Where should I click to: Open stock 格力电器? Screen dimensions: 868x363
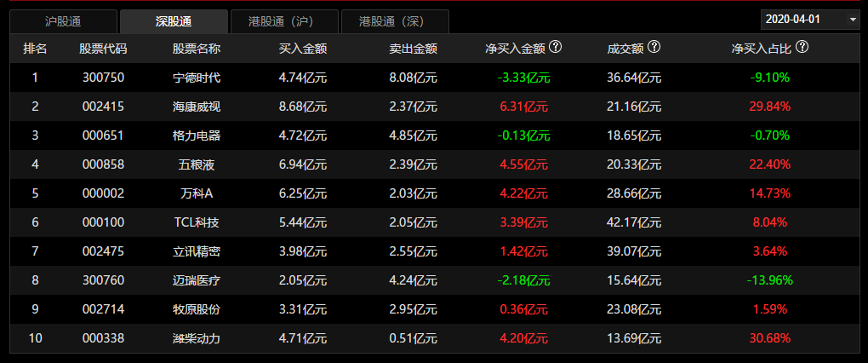197,135
